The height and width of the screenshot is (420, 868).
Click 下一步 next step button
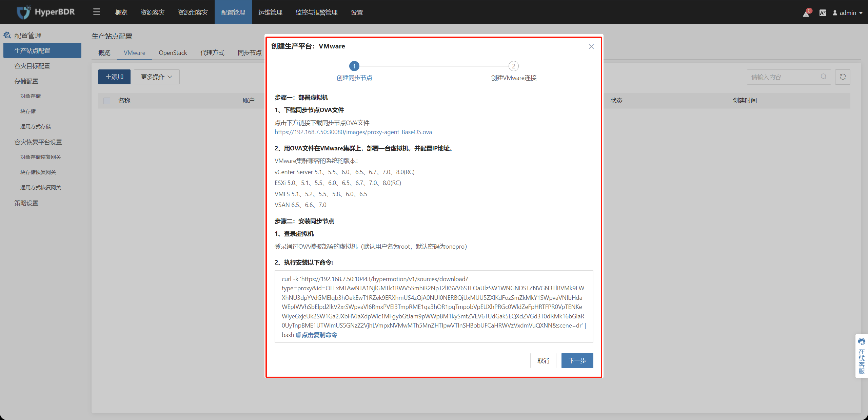[576, 361]
